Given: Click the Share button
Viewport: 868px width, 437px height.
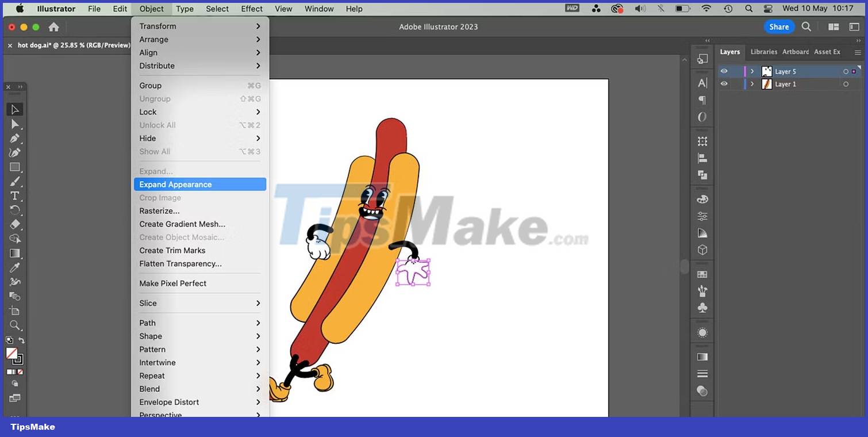Looking at the screenshot, I should [x=779, y=26].
